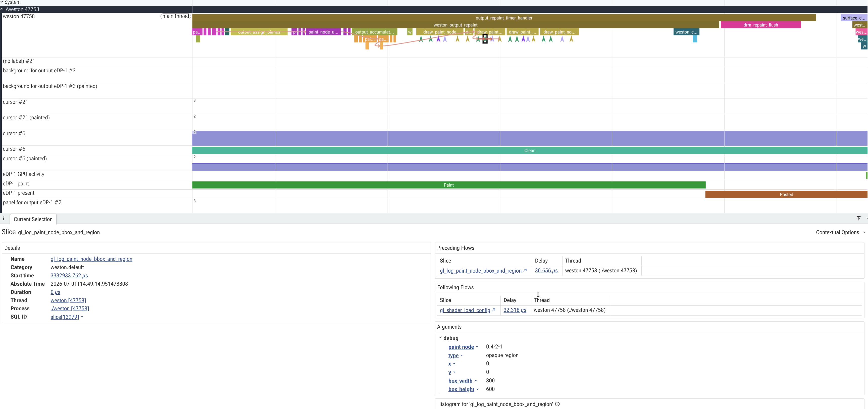Open the weston [47758] thread link
868x409 pixels.
click(x=68, y=300)
